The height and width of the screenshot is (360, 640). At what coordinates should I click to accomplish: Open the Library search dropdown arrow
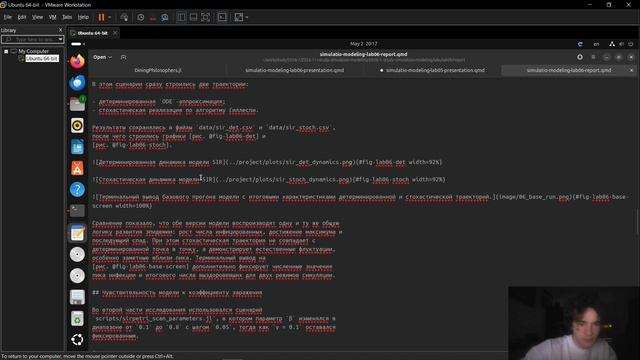click(60, 39)
